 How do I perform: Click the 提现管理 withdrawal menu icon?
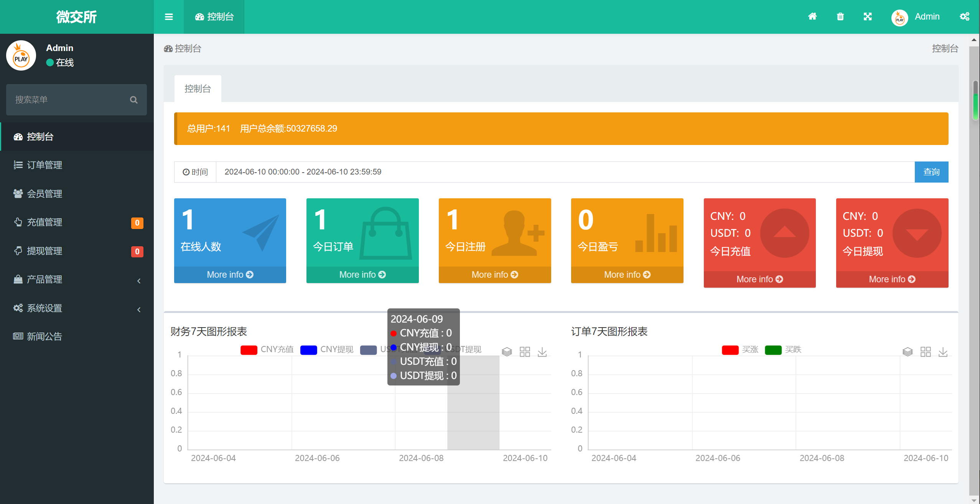17,251
